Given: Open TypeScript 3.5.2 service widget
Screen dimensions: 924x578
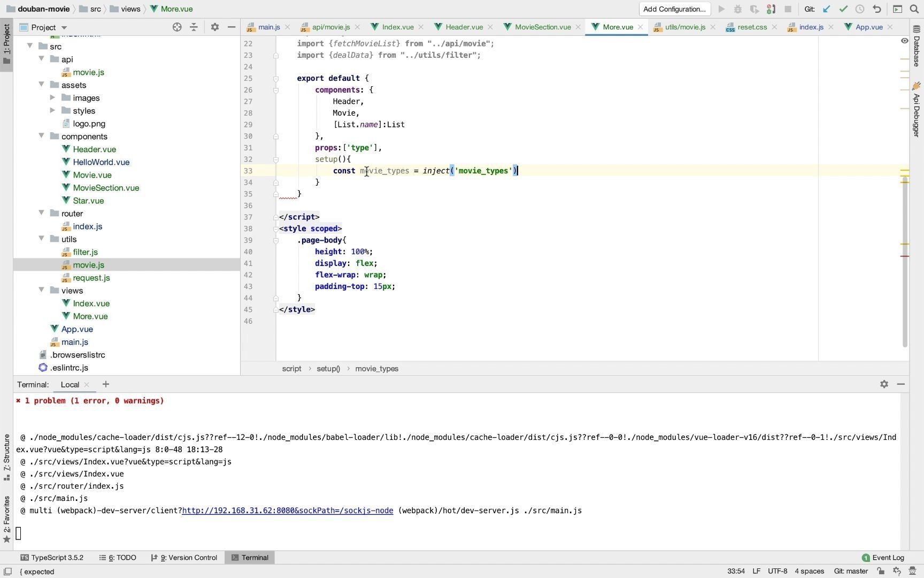Looking at the screenshot, I should pyautogui.click(x=52, y=558).
